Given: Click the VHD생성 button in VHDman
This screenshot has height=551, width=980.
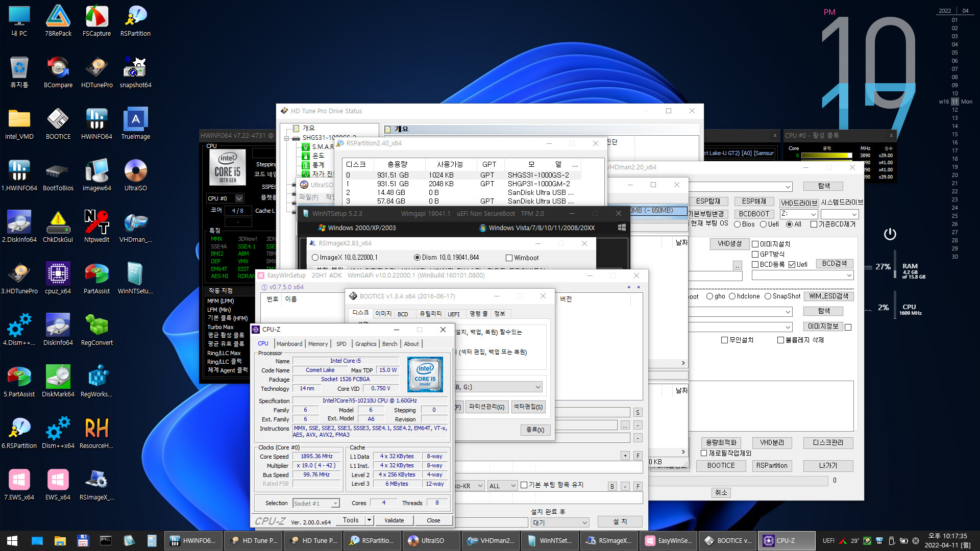Looking at the screenshot, I should coord(729,244).
